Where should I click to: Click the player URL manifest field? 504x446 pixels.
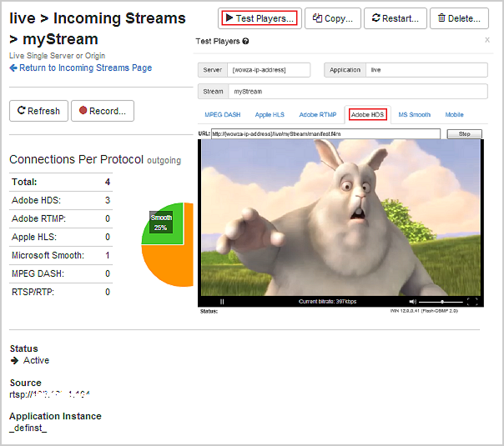tap(325, 134)
